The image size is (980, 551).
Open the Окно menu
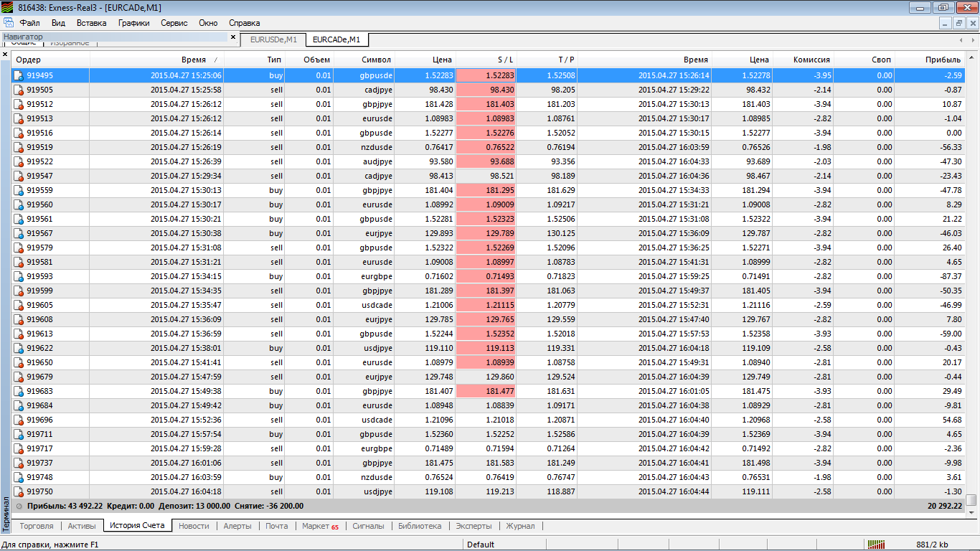point(208,23)
